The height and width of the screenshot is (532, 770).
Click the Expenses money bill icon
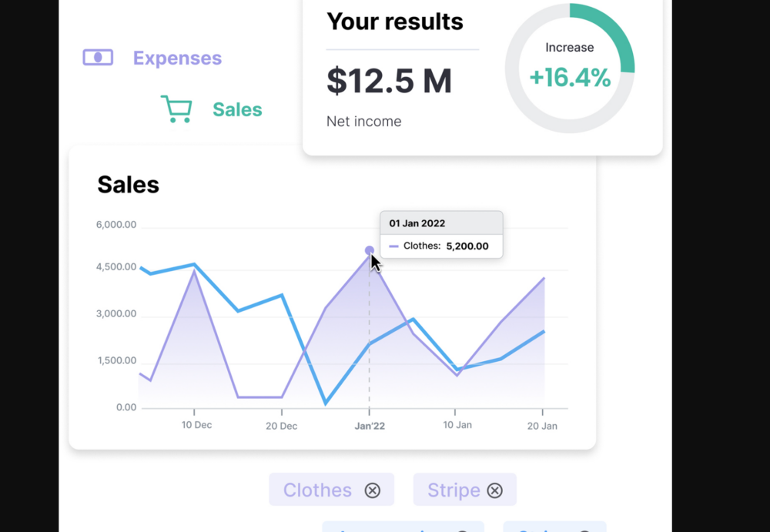coord(98,58)
